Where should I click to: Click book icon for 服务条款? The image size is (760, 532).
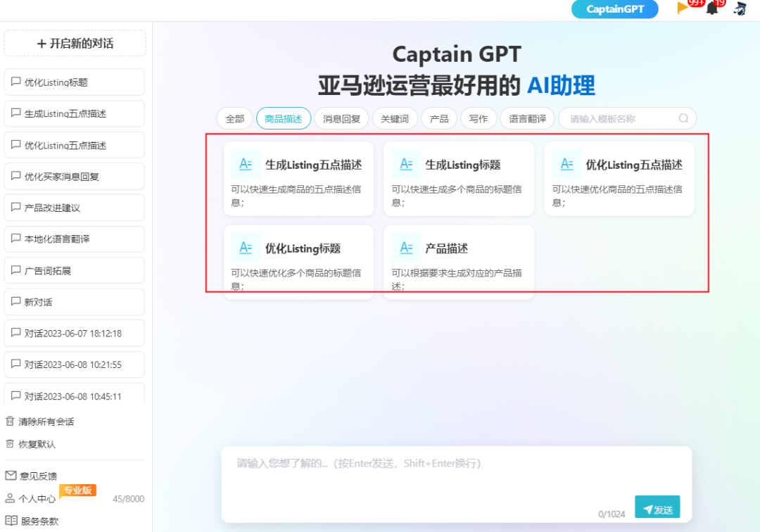point(11,521)
